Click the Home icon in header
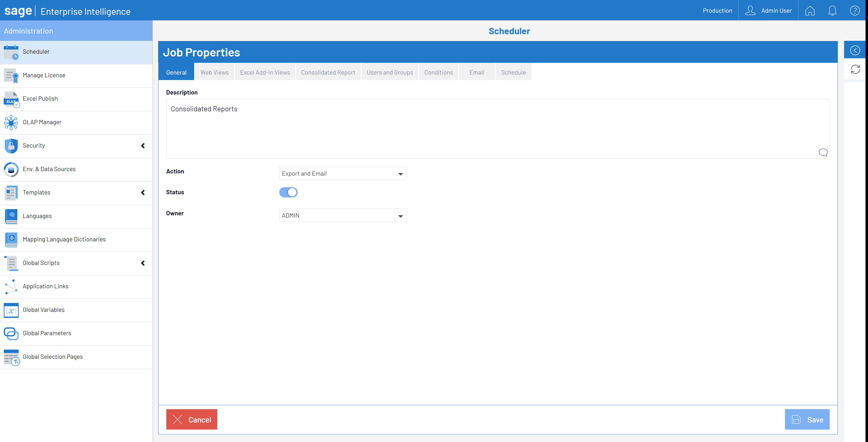 tap(810, 11)
